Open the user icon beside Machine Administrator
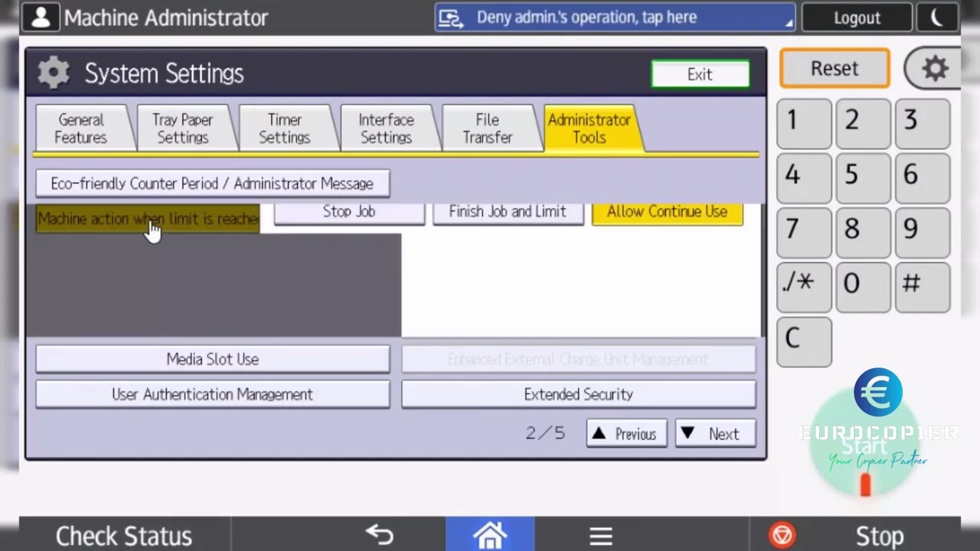Viewport: 980px width, 551px height. point(41,18)
